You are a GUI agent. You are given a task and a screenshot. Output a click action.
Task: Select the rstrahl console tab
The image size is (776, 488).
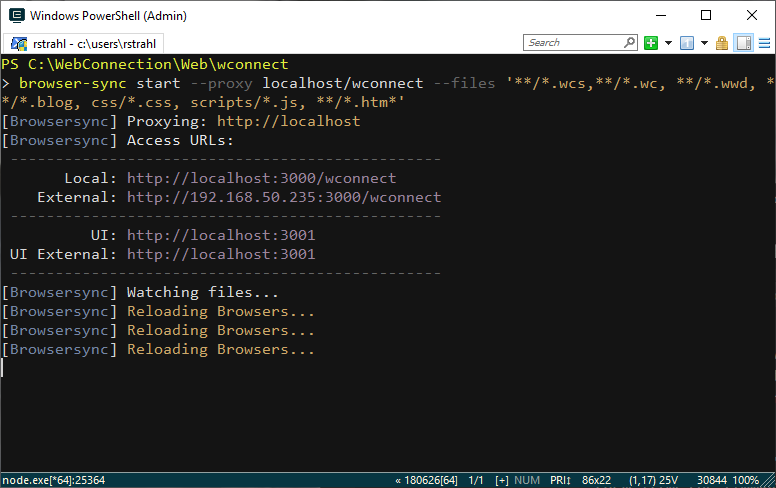83,44
